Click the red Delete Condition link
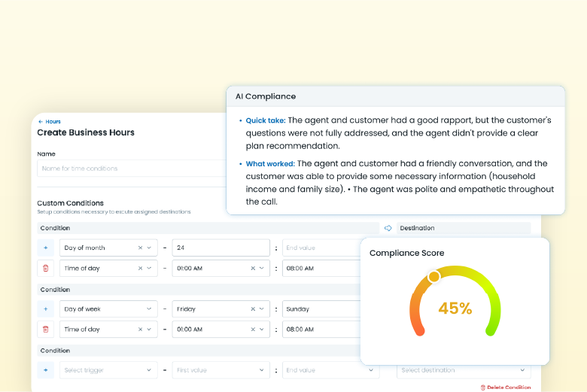The width and height of the screenshot is (587, 392). click(x=505, y=387)
